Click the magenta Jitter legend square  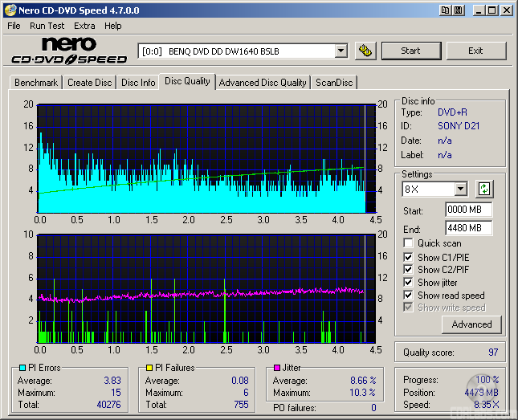pyautogui.click(x=276, y=369)
